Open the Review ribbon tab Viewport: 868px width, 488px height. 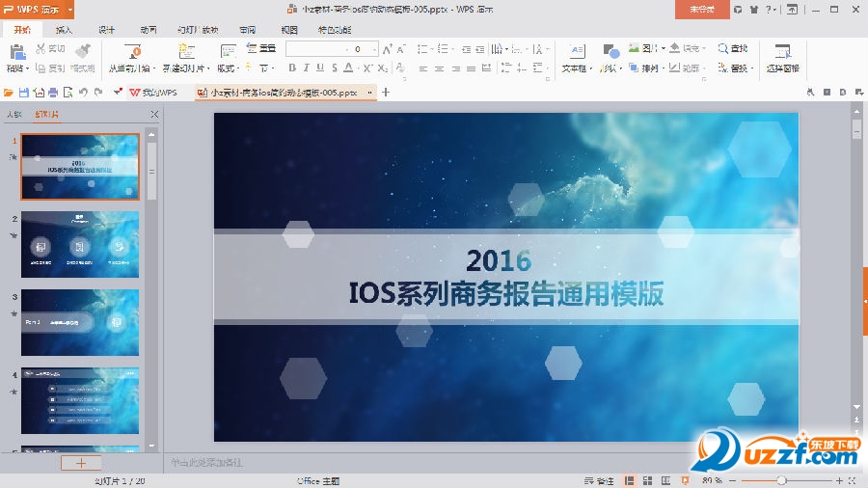point(248,30)
